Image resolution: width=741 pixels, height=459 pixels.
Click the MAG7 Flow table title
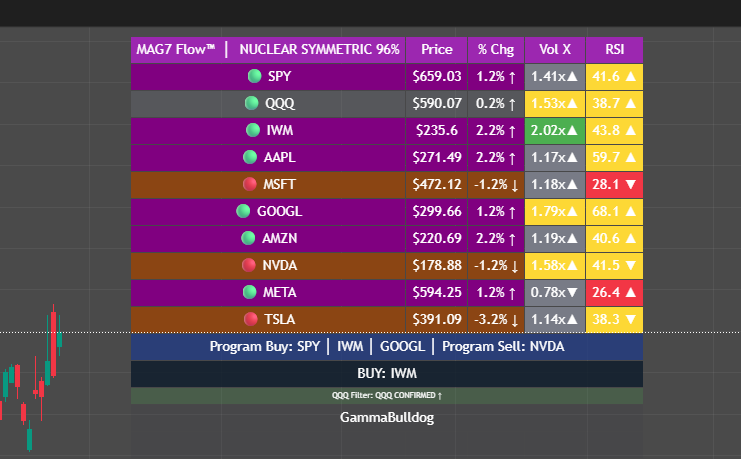268,49
